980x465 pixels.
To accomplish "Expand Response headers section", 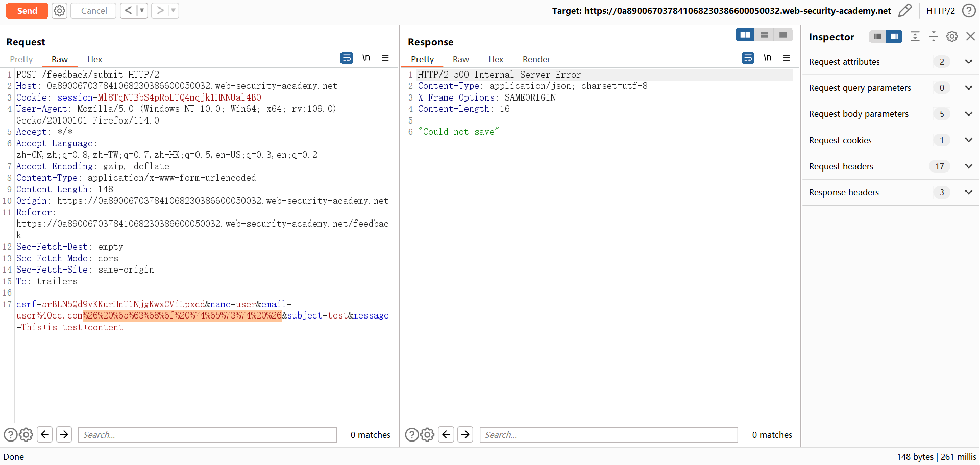I will pos(968,192).
